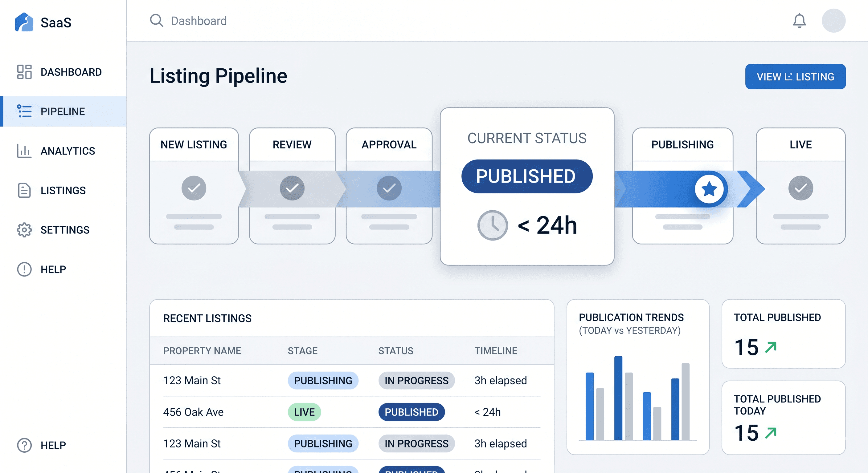This screenshot has height=473, width=868.
Task: Click the clock icon beside < 24h
Action: pos(492,225)
